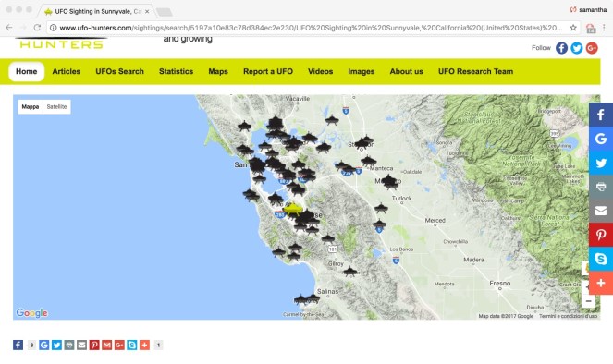Open the Termini e condizioni d'uso link
The height and width of the screenshot is (364, 613).
(x=568, y=316)
